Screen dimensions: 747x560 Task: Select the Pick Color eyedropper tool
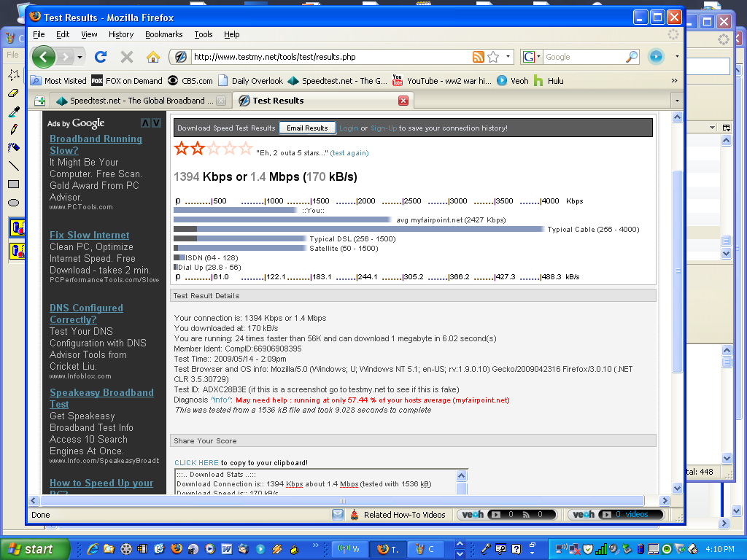(13, 112)
